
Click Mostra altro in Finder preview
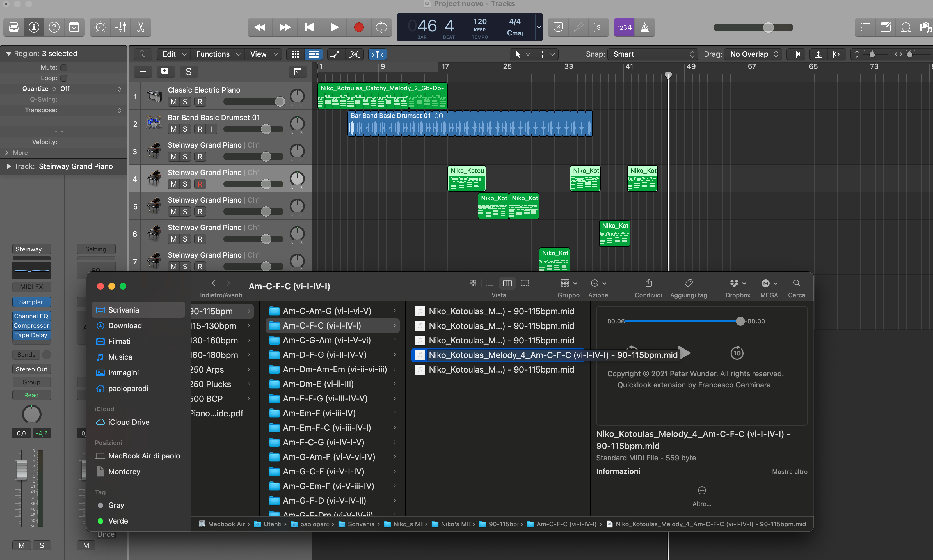[790, 472]
